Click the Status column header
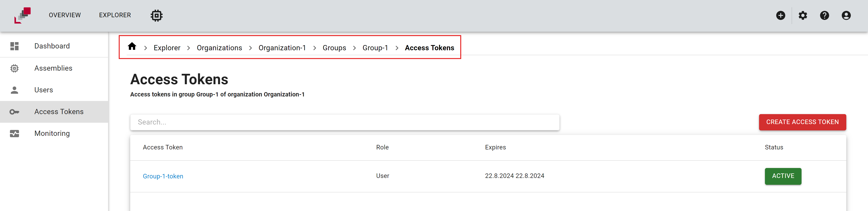The height and width of the screenshot is (211, 868). (x=774, y=148)
